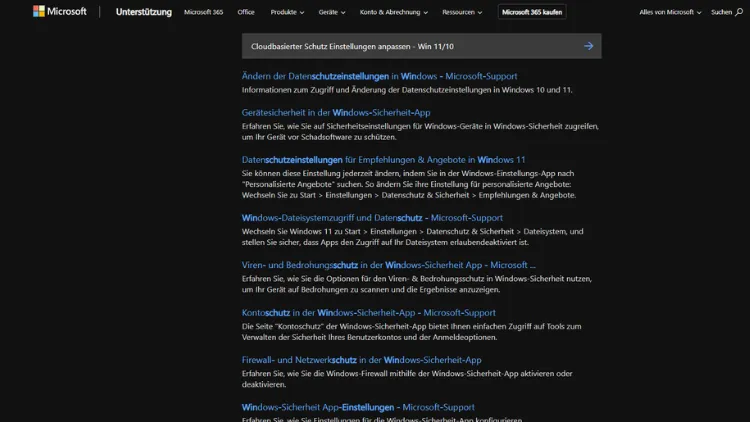Open Windows-Dateisystemzugriff und Datenschutz result
750x422 pixels.
pos(372,218)
